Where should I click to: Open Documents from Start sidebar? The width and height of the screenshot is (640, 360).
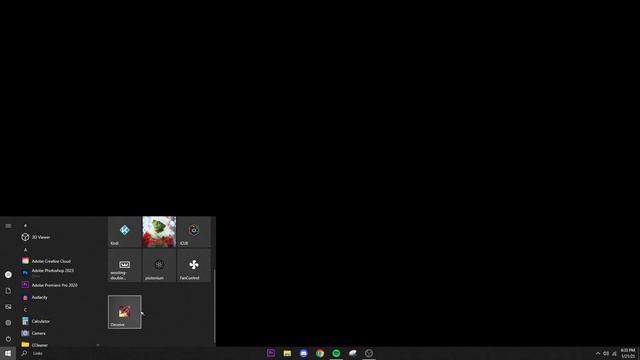8,291
